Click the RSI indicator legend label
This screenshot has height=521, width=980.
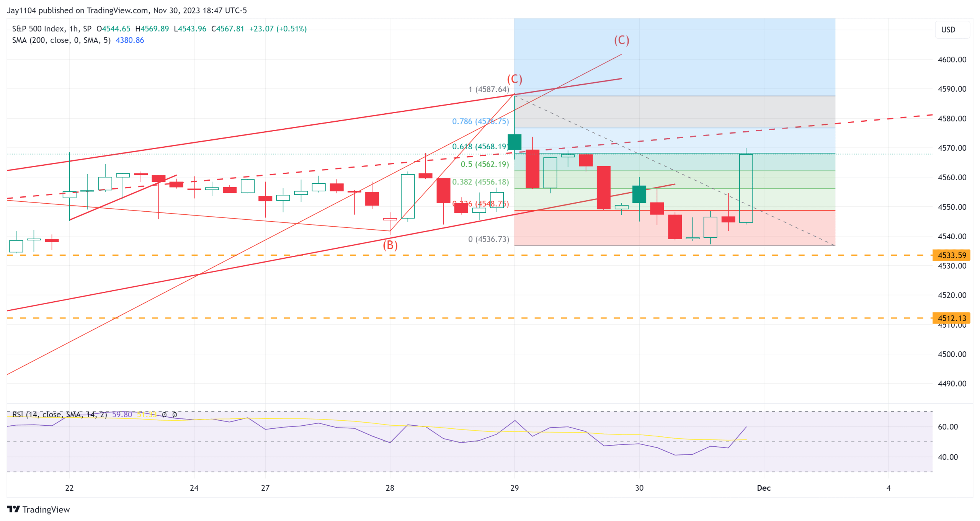pyautogui.click(x=59, y=415)
